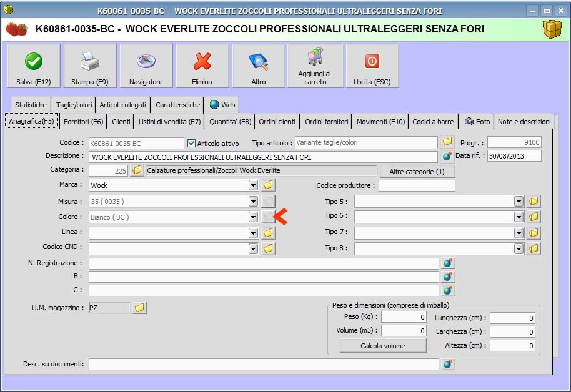
Task: Expand the Colore dropdown
Action: coord(253,217)
